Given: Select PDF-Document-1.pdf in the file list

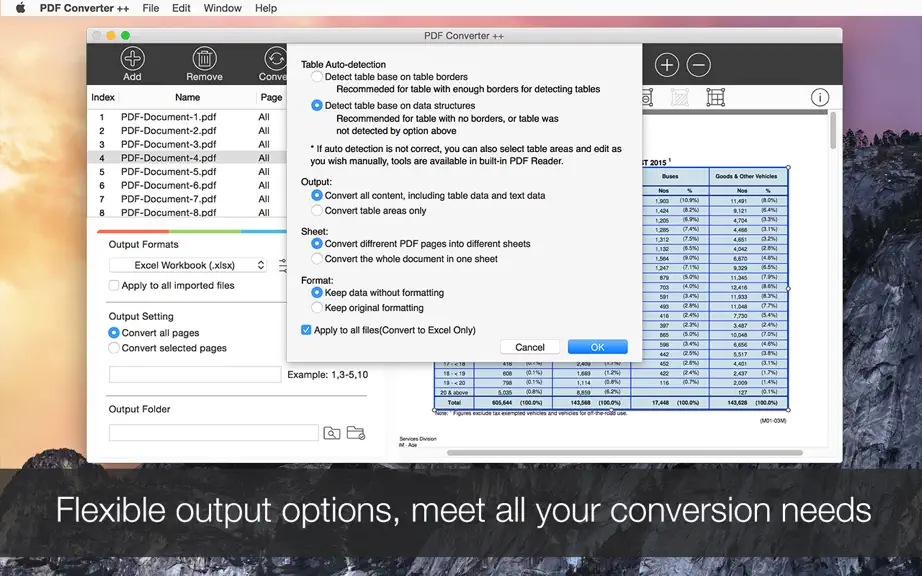Looking at the screenshot, I should pyautogui.click(x=168, y=117).
